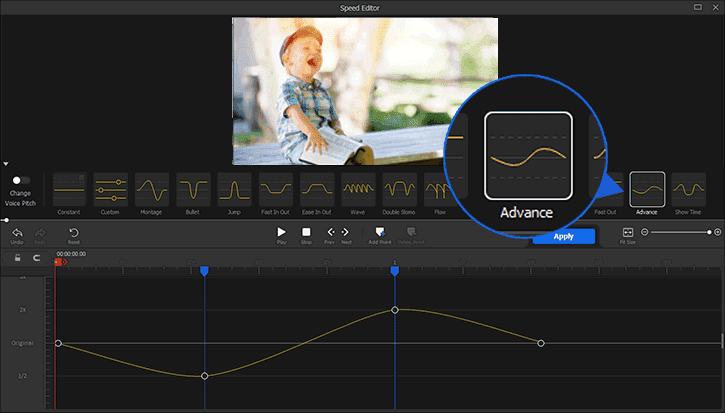Click the zoom slider's plus end
This screenshot has width=725, height=413.
[717, 232]
